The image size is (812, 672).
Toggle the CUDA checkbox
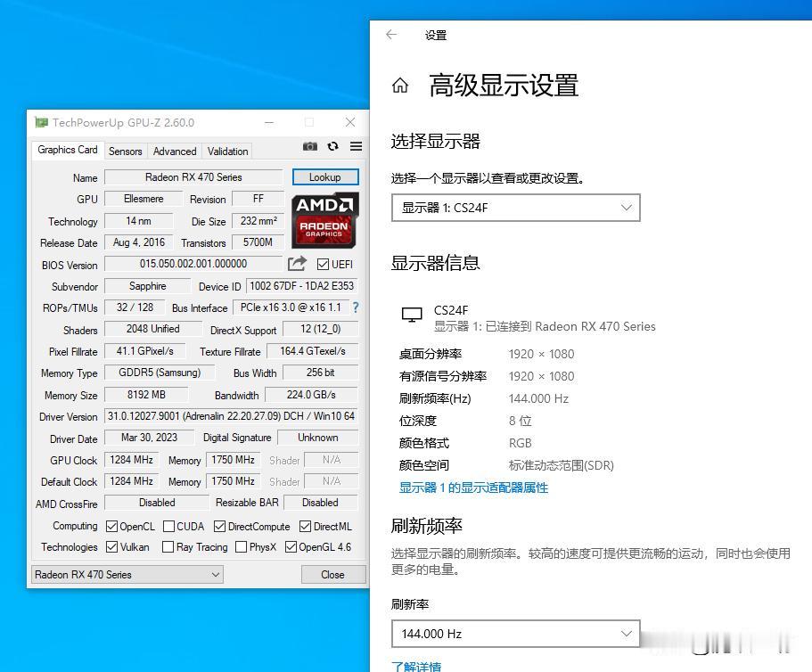168,527
